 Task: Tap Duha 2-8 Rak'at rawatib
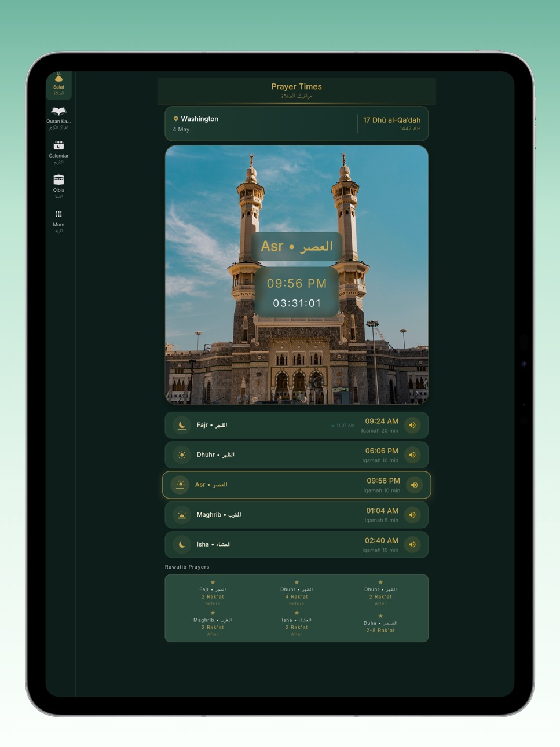click(x=380, y=624)
